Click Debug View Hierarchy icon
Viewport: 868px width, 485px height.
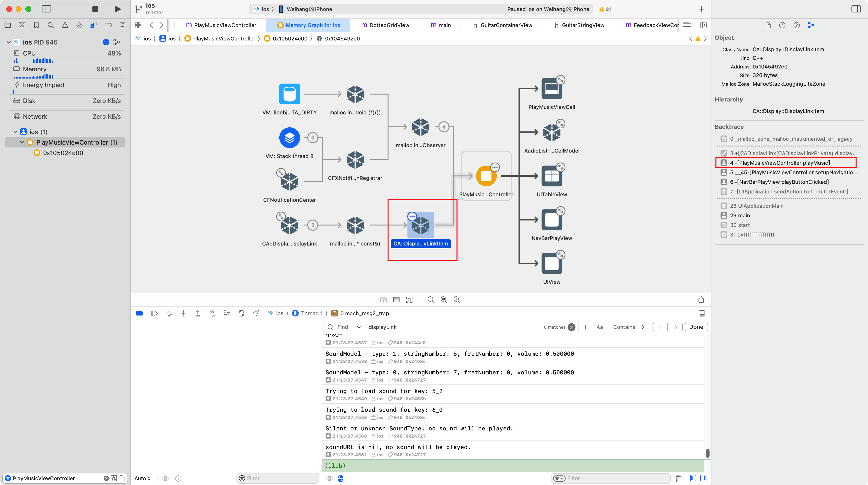pos(212,313)
